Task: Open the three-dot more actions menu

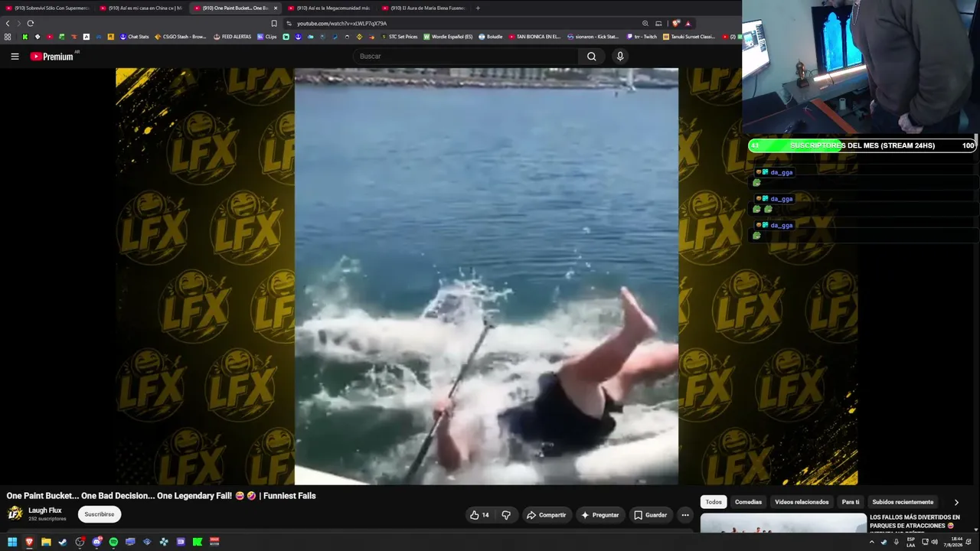Action: [685, 515]
